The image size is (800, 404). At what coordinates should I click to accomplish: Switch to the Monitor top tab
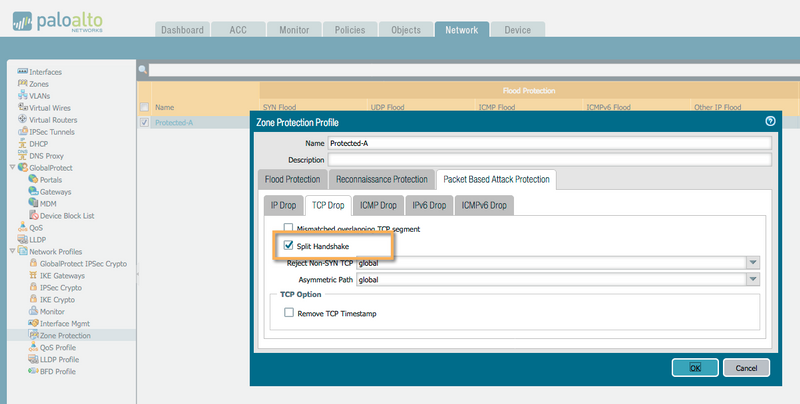click(294, 30)
